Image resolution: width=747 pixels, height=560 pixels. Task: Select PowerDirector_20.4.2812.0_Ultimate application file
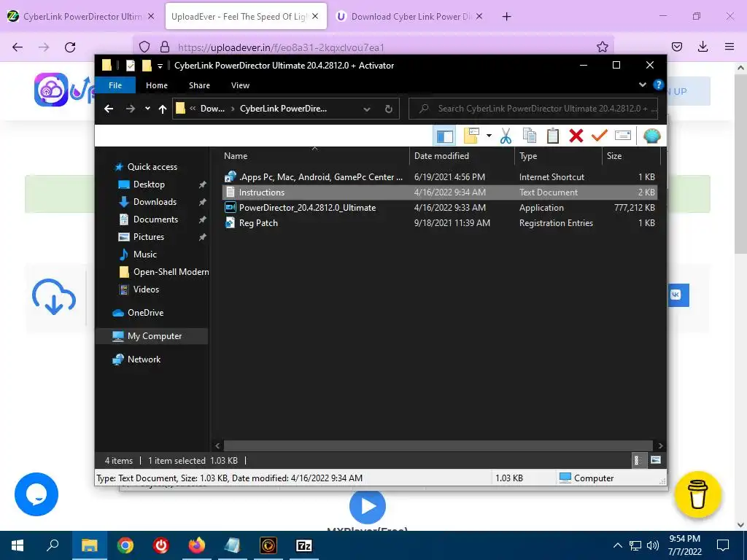point(439,208)
